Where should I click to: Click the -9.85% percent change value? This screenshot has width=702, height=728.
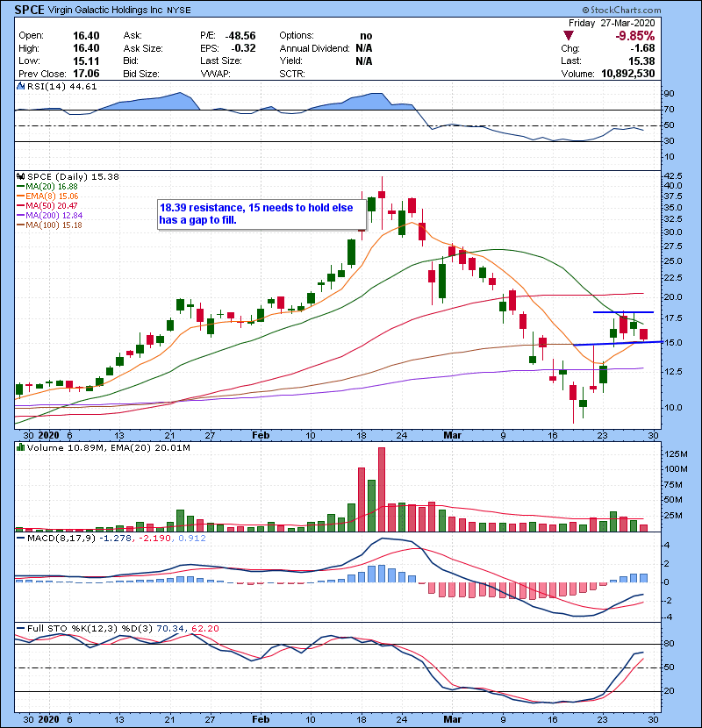point(634,36)
